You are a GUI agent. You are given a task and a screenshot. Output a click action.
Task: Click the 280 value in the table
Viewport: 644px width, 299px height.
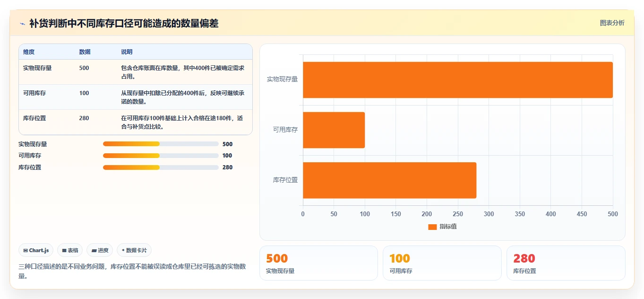click(84, 118)
